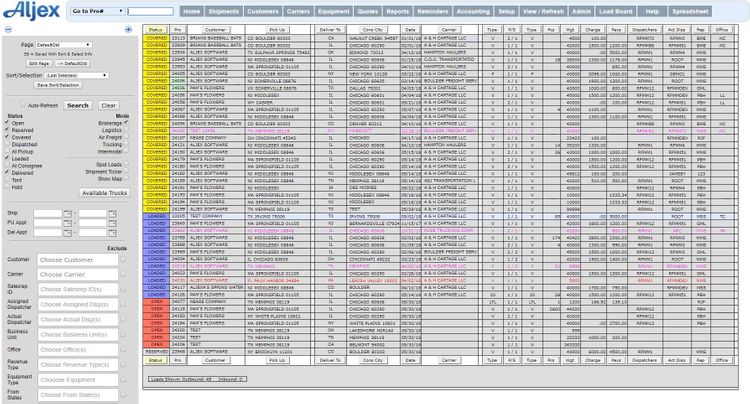Open calendar for Del Appt end date

tap(112, 233)
